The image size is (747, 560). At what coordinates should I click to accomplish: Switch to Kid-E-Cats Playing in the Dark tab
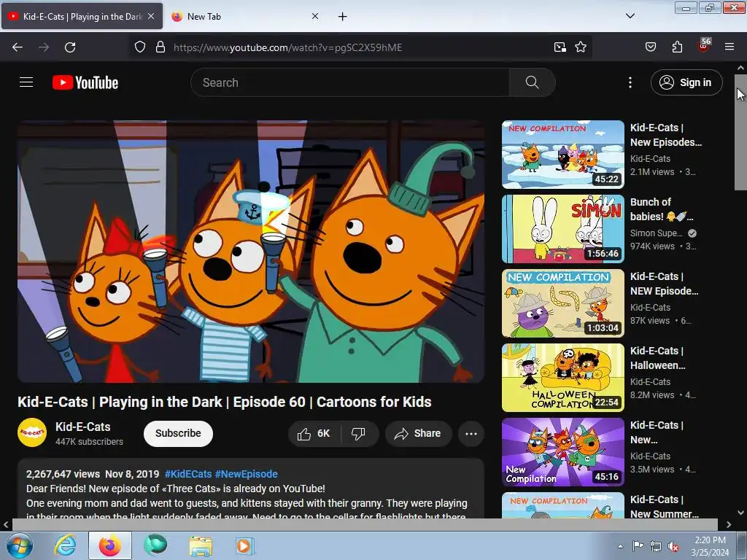click(82, 16)
